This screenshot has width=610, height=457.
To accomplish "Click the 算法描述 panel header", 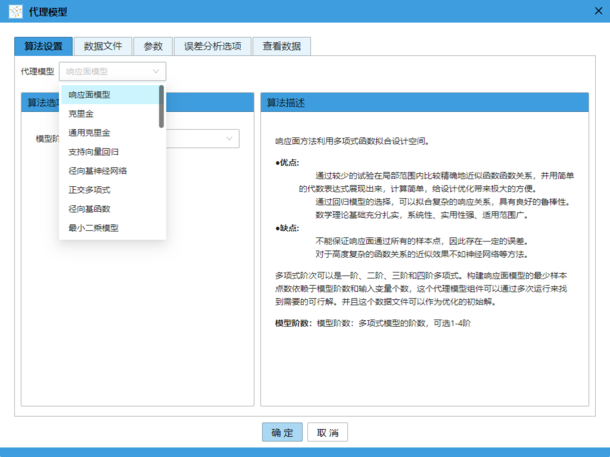I will click(424, 102).
